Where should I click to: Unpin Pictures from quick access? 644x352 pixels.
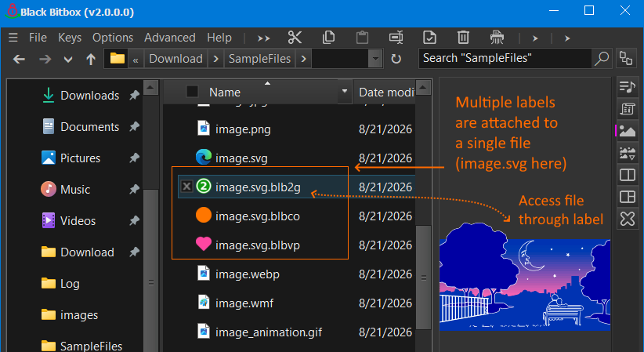(x=134, y=158)
